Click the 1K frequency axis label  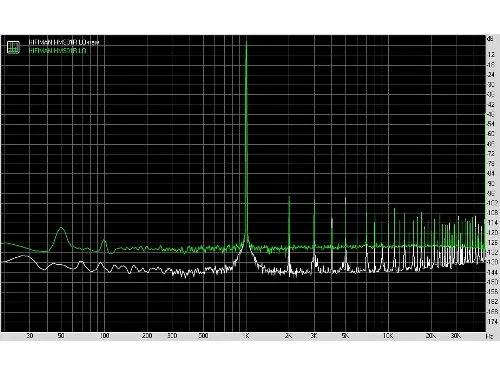(246, 336)
